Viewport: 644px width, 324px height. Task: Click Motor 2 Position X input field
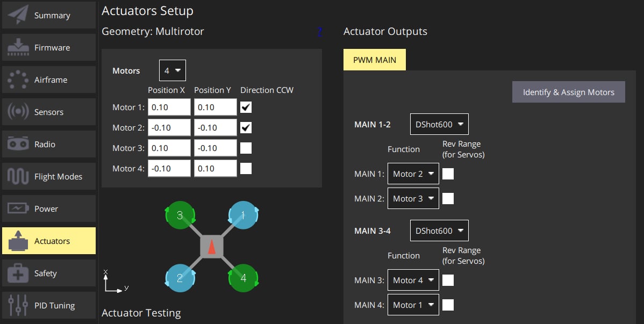169,128
